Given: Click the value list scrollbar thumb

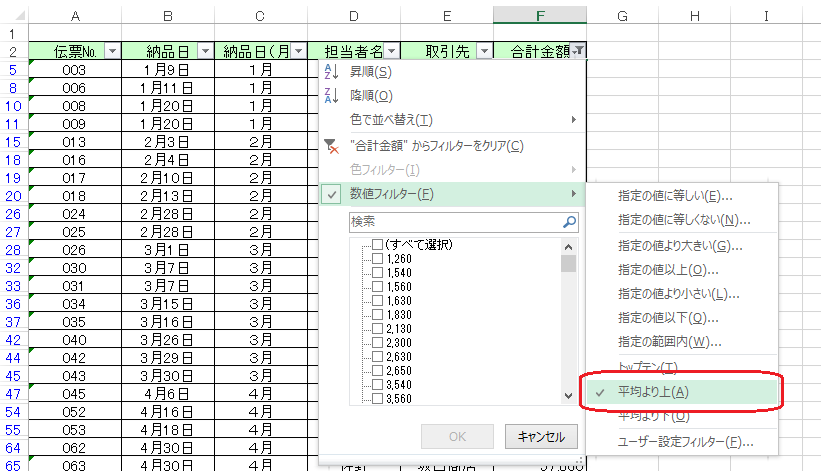Looking at the screenshot, I should click(569, 263).
